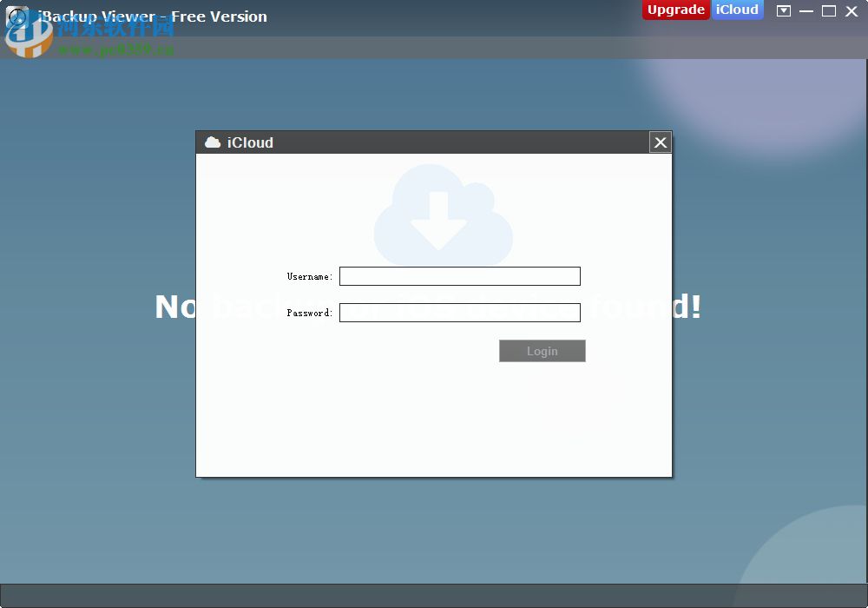Select the iCloud toolbar icon
Viewport: 868px width, 608px height.
(737, 10)
